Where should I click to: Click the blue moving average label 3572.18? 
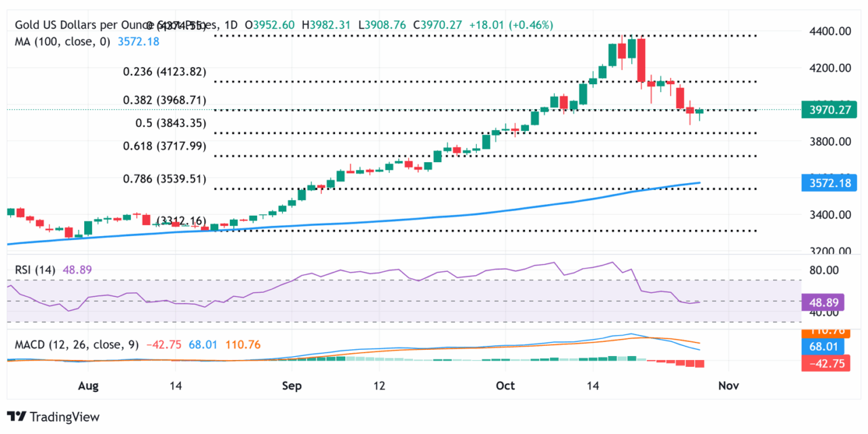[x=829, y=183]
